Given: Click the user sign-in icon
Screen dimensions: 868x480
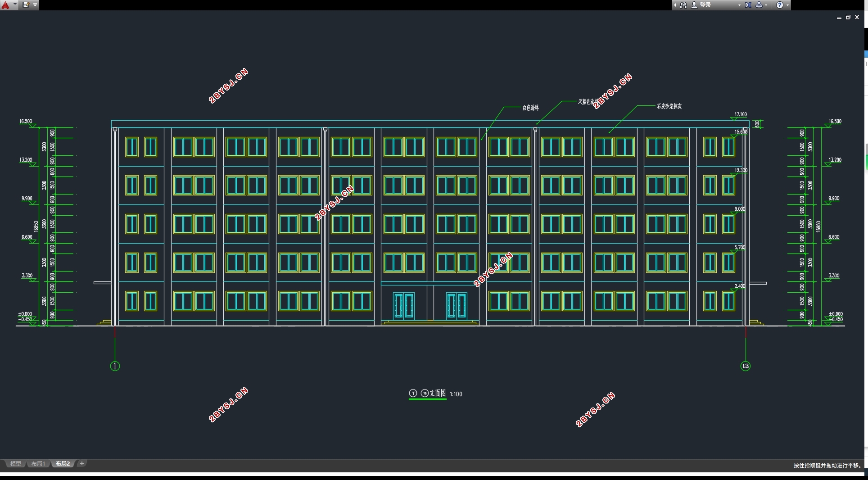Looking at the screenshot, I should point(694,5).
